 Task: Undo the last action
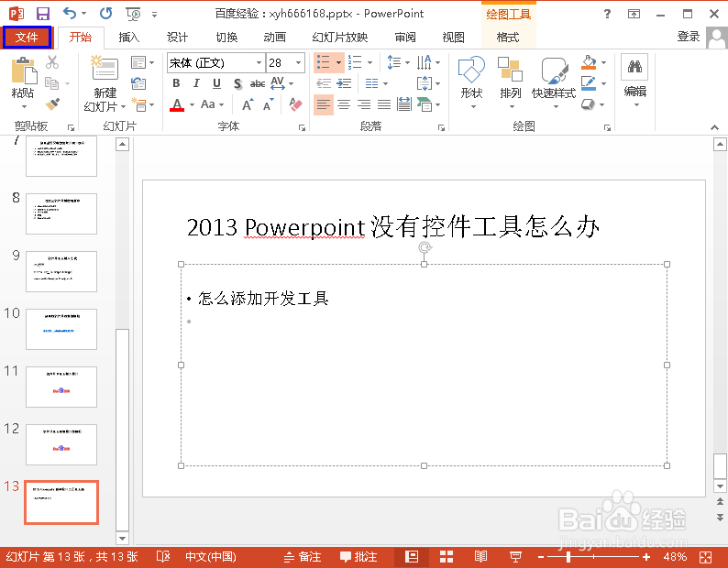(70, 14)
